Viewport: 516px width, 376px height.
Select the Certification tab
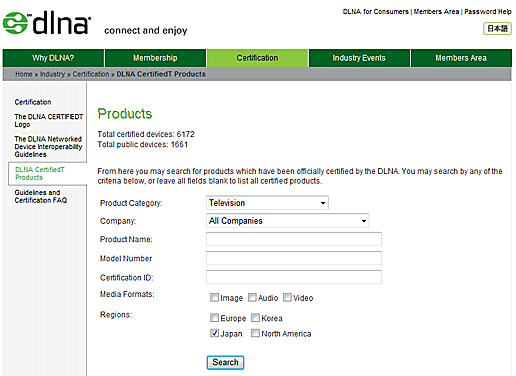pos(257,58)
